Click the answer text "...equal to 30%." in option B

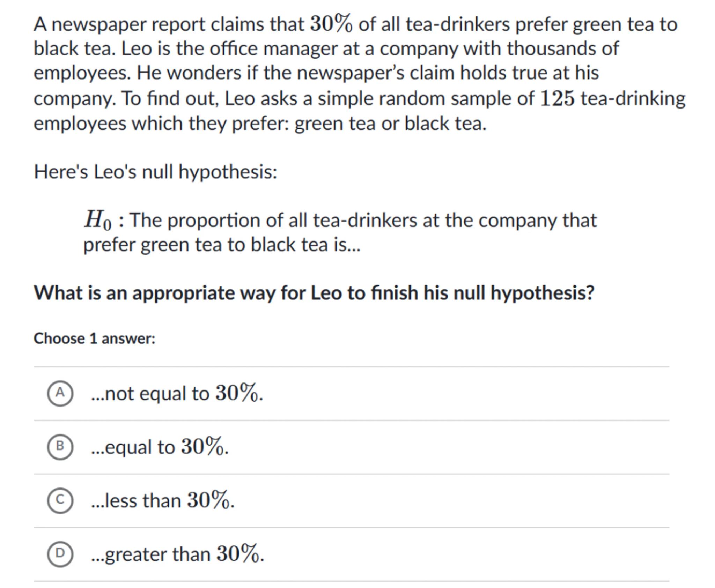point(160,447)
